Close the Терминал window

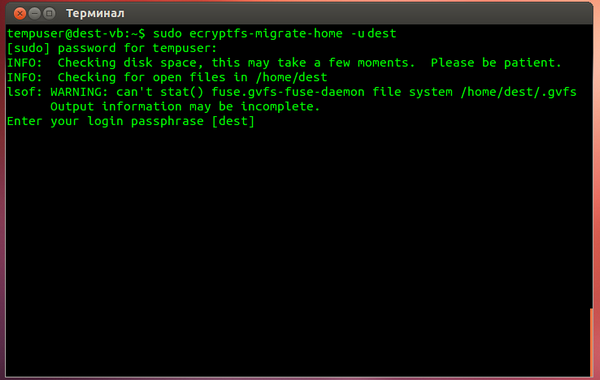pos(20,14)
